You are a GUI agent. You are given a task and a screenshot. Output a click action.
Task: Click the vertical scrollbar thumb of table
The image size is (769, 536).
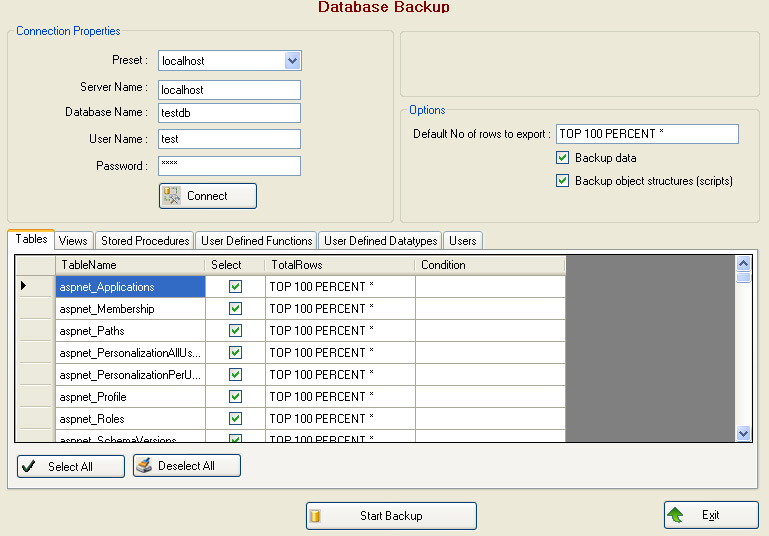point(743,277)
